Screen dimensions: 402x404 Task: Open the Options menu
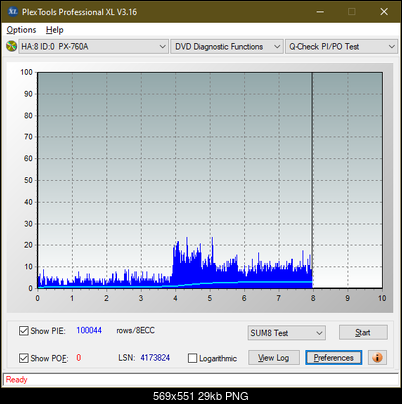(x=21, y=30)
